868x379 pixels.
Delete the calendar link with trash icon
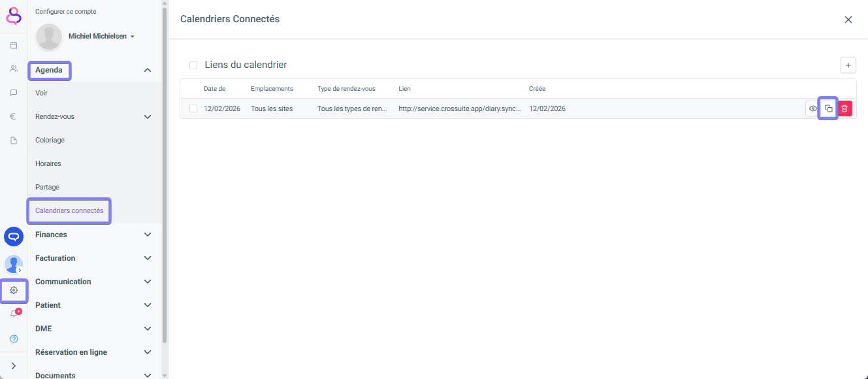844,108
